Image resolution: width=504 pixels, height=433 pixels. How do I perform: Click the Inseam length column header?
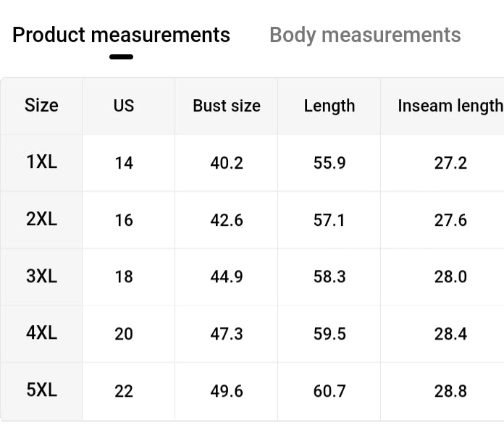tap(450, 106)
